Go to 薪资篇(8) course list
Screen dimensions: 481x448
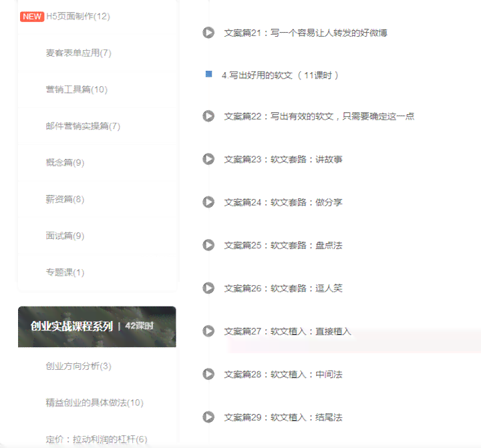pyautogui.click(x=65, y=199)
